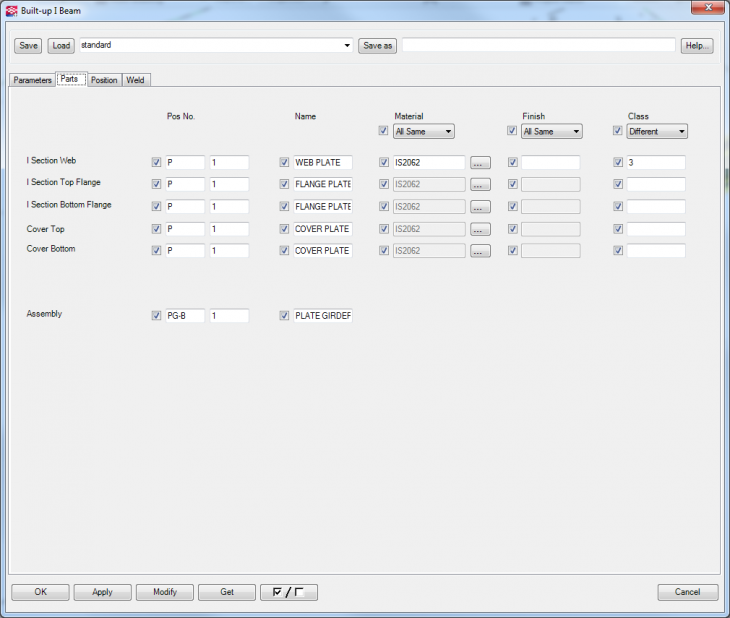Open material browser for I Section Bottom Flange
Screen dimensions: 730x618
tap(480, 207)
